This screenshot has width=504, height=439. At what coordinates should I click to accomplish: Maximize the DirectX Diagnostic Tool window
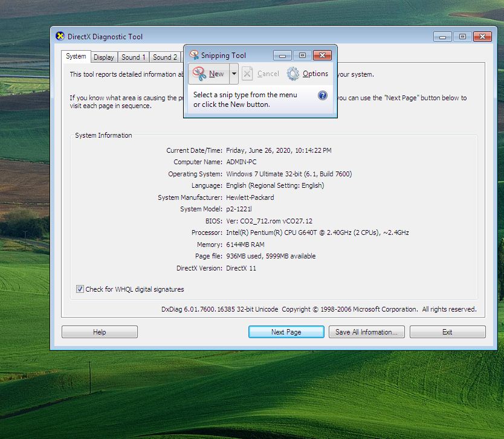coord(462,37)
